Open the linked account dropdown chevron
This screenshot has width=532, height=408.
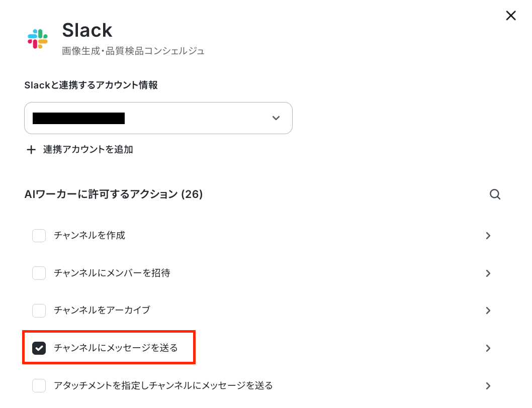(x=276, y=118)
